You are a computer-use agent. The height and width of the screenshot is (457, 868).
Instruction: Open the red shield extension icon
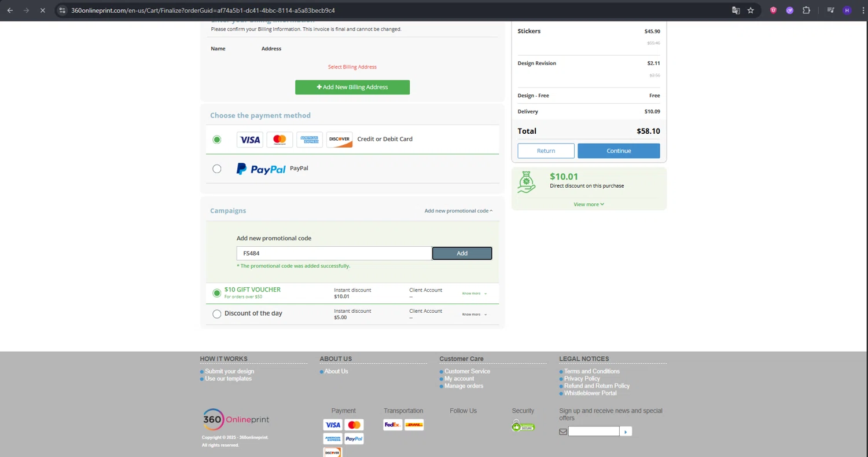click(x=773, y=10)
